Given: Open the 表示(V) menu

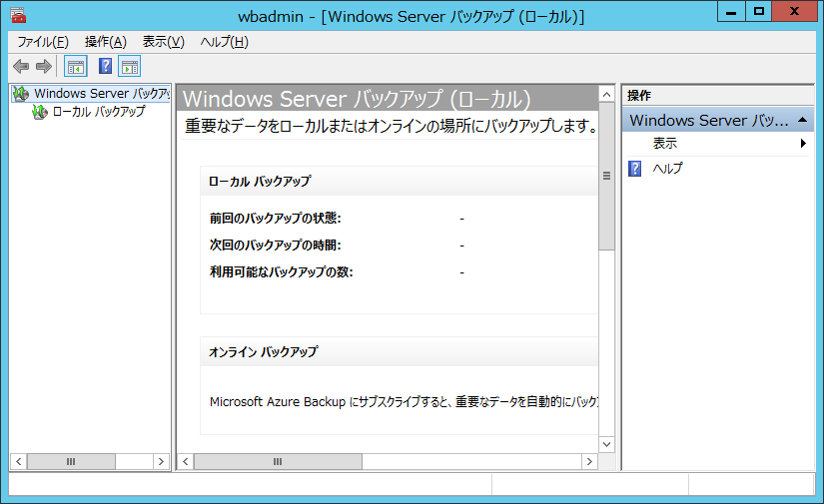Looking at the screenshot, I should coord(164,42).
